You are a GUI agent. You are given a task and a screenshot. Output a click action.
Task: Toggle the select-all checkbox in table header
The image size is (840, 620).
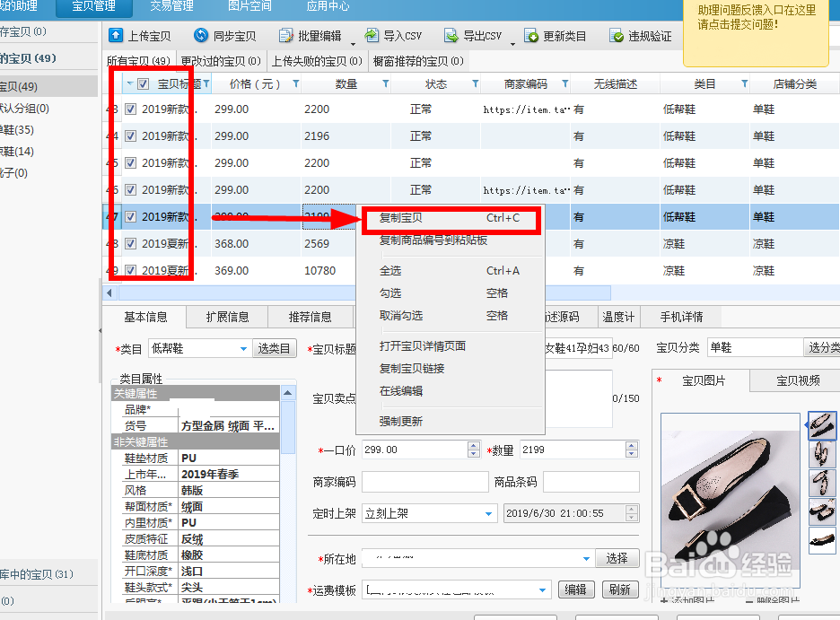[143, 84]
